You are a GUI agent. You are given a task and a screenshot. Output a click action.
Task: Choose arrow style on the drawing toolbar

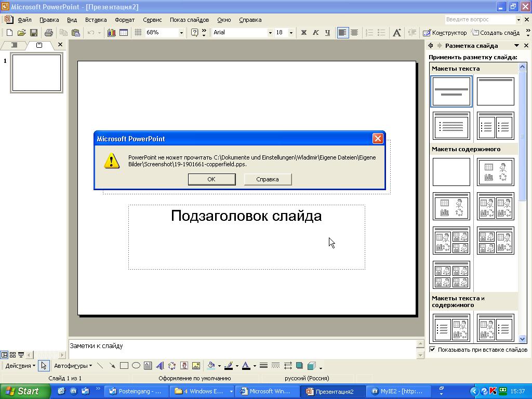click(x=288, y=365)
